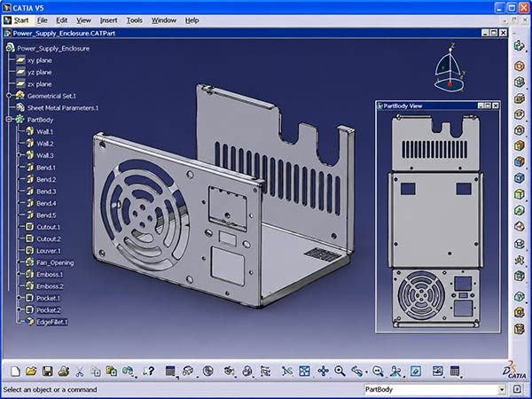Select the Pan arrows icon
Screen dimensions: 532x399
(323, 372)
